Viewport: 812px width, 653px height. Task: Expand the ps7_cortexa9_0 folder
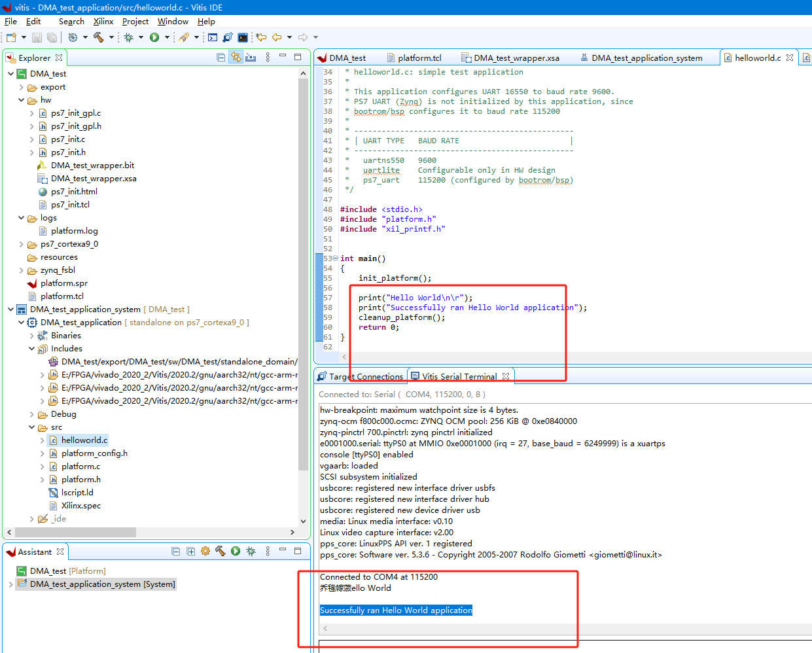pos(22,244)
